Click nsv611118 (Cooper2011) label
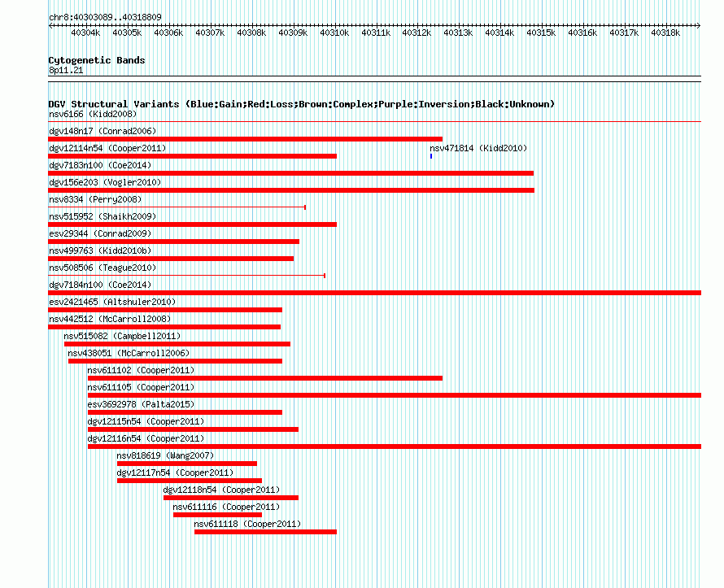The height and width of the screenshot is (588, 724). click(x=247, y=524)
